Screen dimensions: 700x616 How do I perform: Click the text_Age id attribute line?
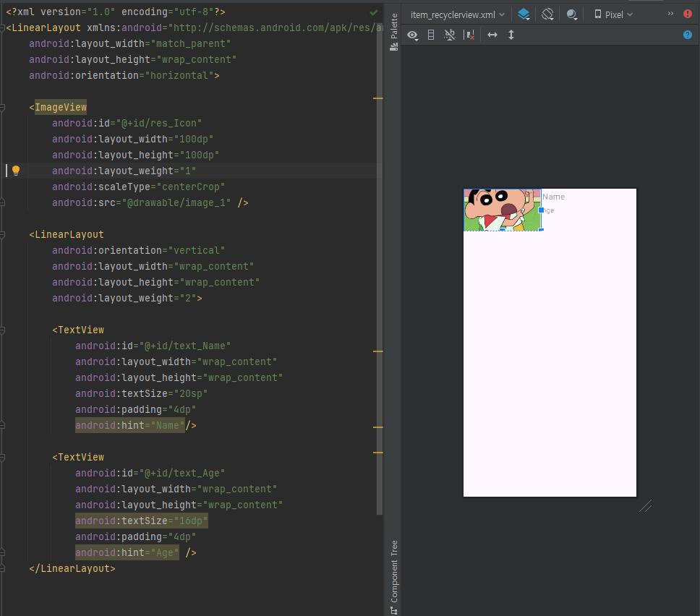(150, 473)
